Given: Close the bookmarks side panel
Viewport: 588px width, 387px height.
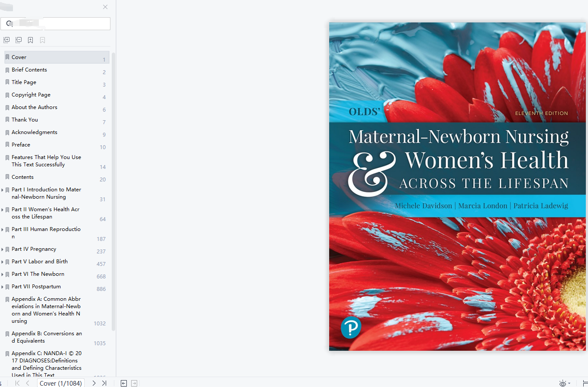Looking at the screenshot, I should [x=105, y=7].
